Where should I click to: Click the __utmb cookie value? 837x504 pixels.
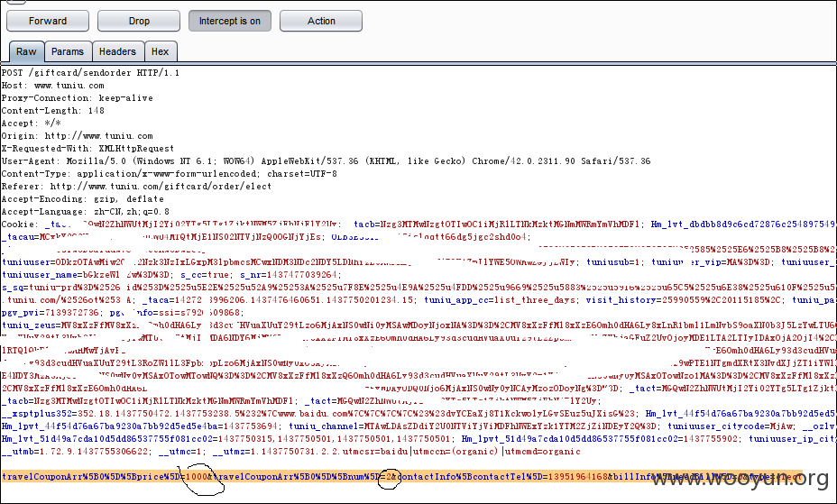75,452
